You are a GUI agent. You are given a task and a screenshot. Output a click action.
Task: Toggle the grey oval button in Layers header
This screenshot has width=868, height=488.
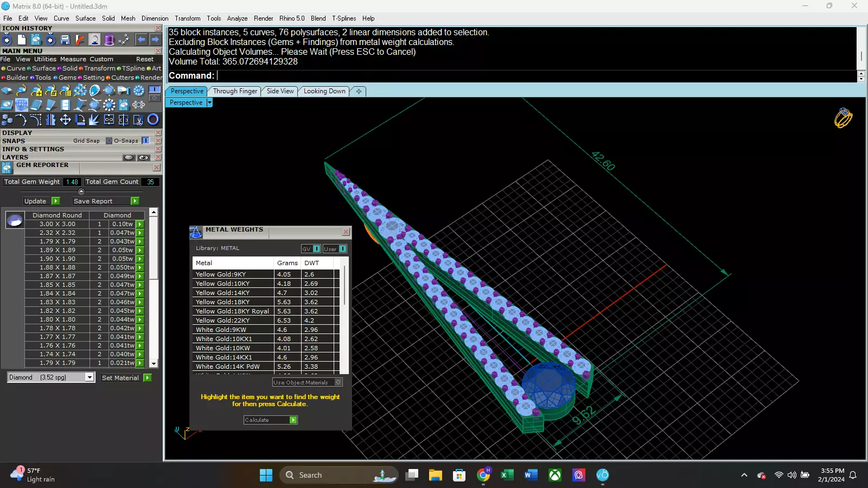click(x=129, y=158)
